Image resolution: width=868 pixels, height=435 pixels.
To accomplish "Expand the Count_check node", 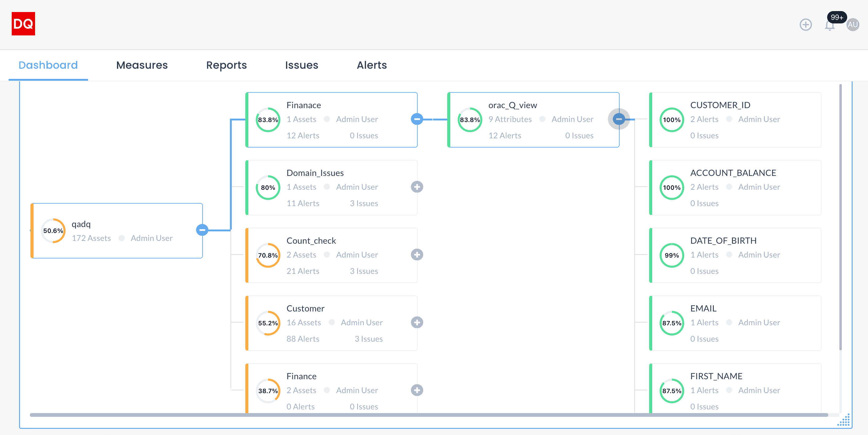I will coord(417,255).
